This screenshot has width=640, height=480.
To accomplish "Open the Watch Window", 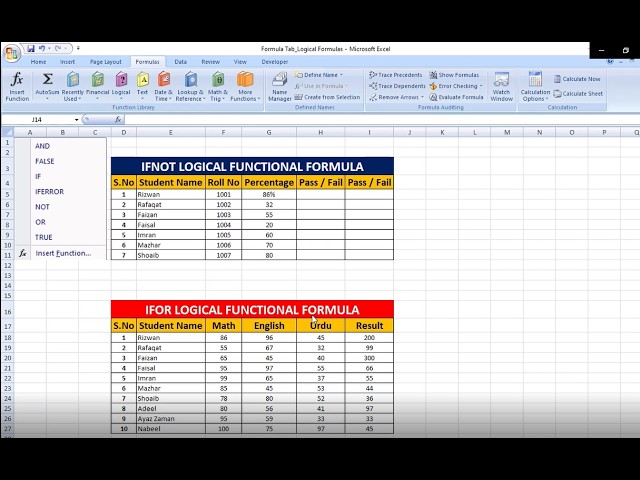I will click(x=501, y=86).
